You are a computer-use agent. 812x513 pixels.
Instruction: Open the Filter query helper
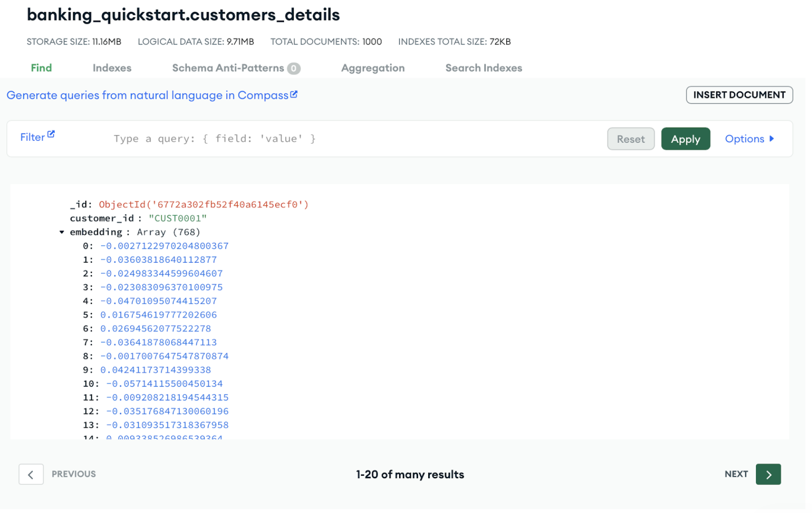pyautogui.click(x=33, y=137)
